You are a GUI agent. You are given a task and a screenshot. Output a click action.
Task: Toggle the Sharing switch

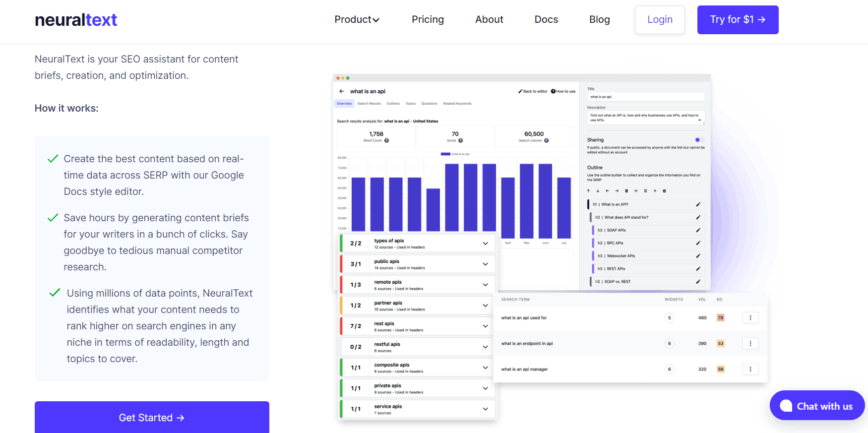pos(699,140)
